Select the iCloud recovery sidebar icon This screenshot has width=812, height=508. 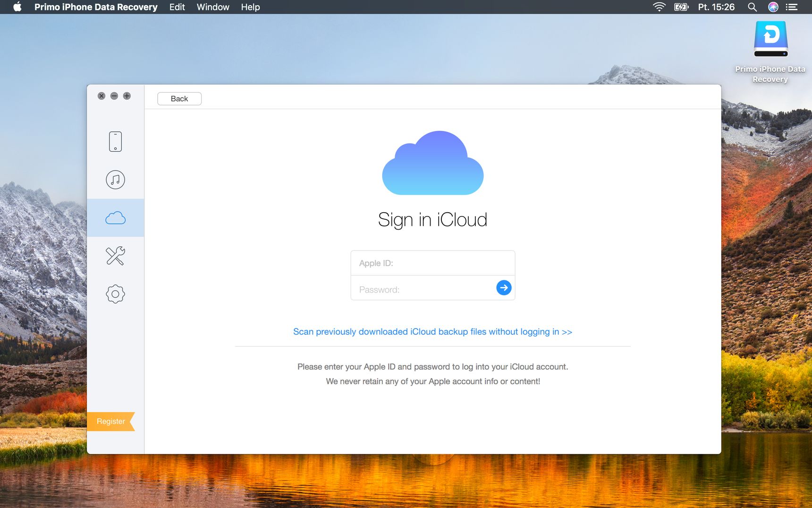coord(115,218)
